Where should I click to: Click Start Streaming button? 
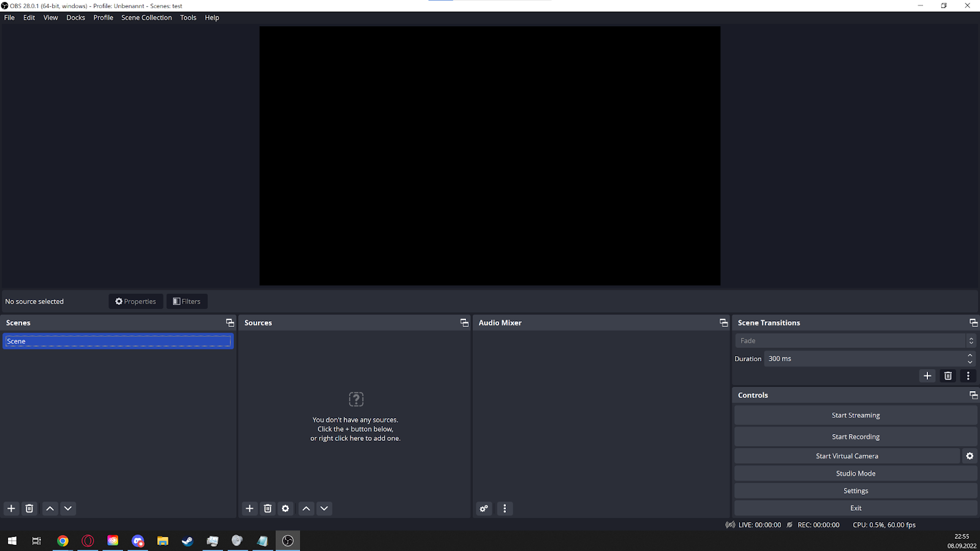[x=856, y=415]
